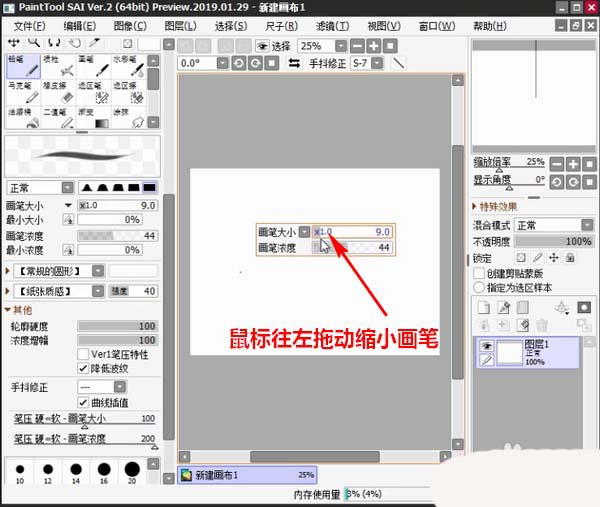Toggle lock all padlock in 锁定 row
This screenshot has height=507, width=600.
pyautogui.click(x=570, y=258)
